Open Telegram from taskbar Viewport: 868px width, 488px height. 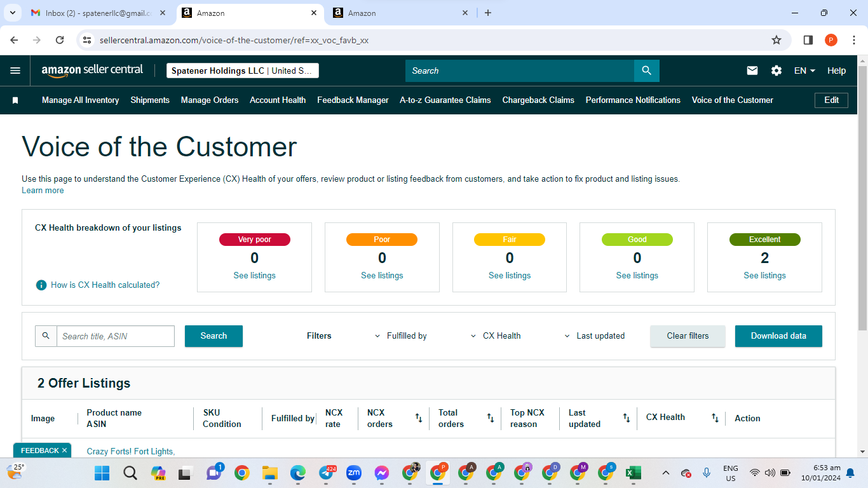pos(326,473)
